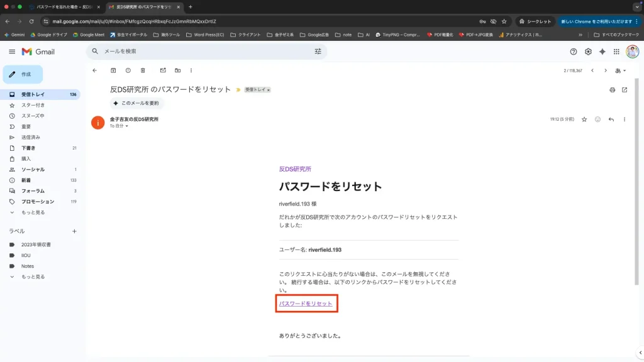The image size is (644, 362).
Task: Open the Google apps grid
Action: tap(616, 52)
